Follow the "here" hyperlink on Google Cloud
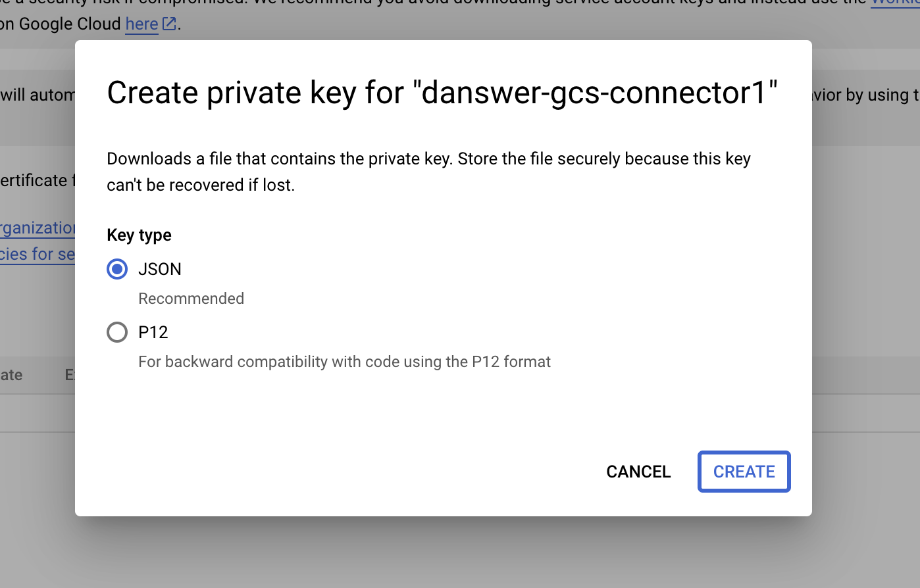 pos(141,24)
